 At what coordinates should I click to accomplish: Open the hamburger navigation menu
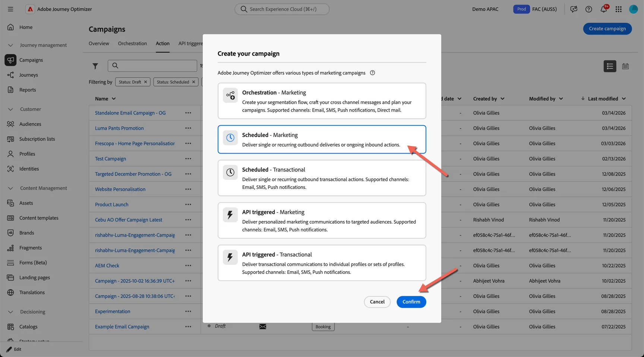point(10,9)
